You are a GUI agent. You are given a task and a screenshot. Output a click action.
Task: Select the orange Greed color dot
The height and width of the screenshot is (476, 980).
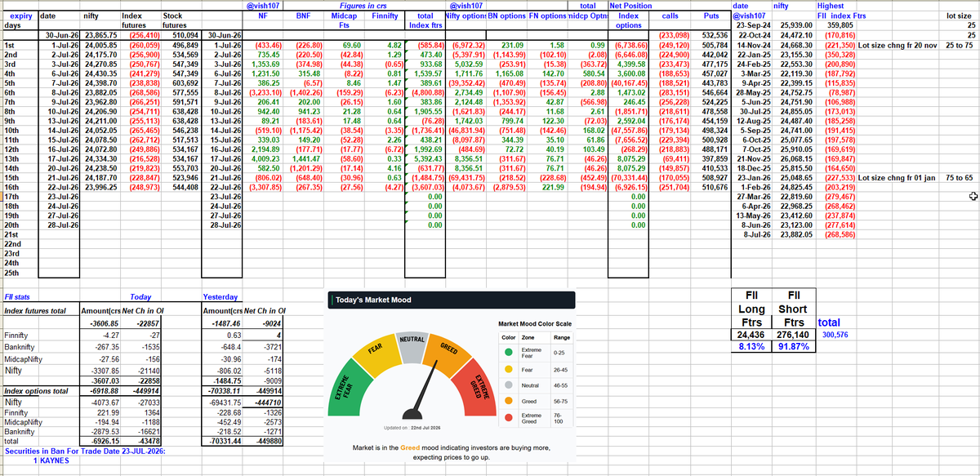(x=507, y=401)
